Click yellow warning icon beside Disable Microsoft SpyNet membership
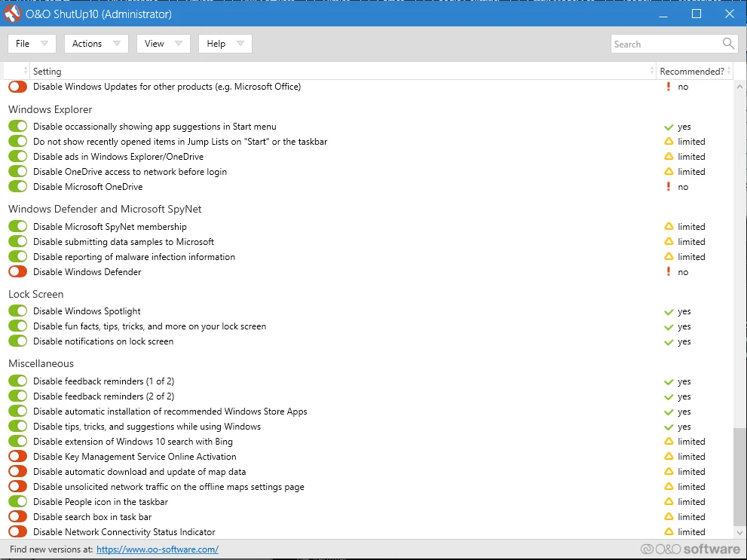The image size is (747, 560). [669, 227]
